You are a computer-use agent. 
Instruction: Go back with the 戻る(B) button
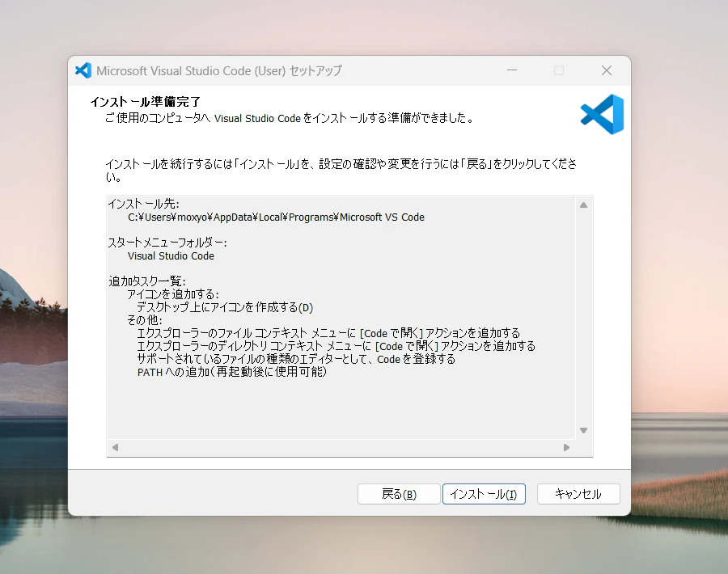click(399, 494)
